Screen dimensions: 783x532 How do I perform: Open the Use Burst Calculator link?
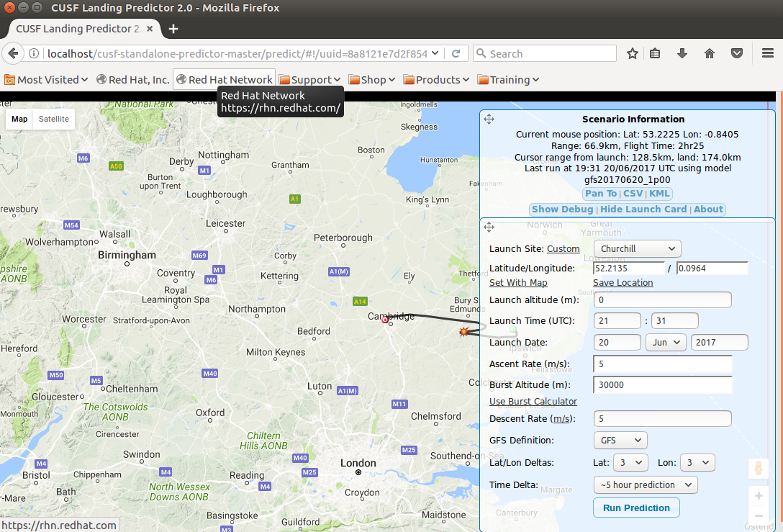[533, 402]
